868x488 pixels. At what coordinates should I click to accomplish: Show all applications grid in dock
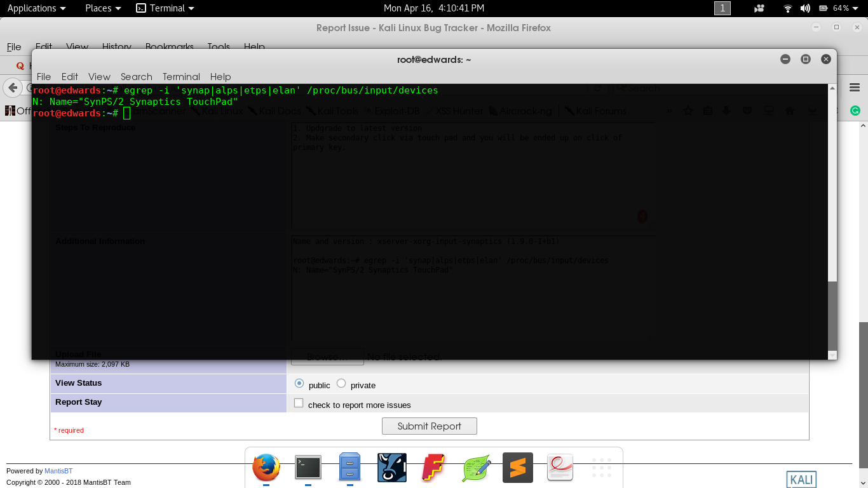click(601, 468)
